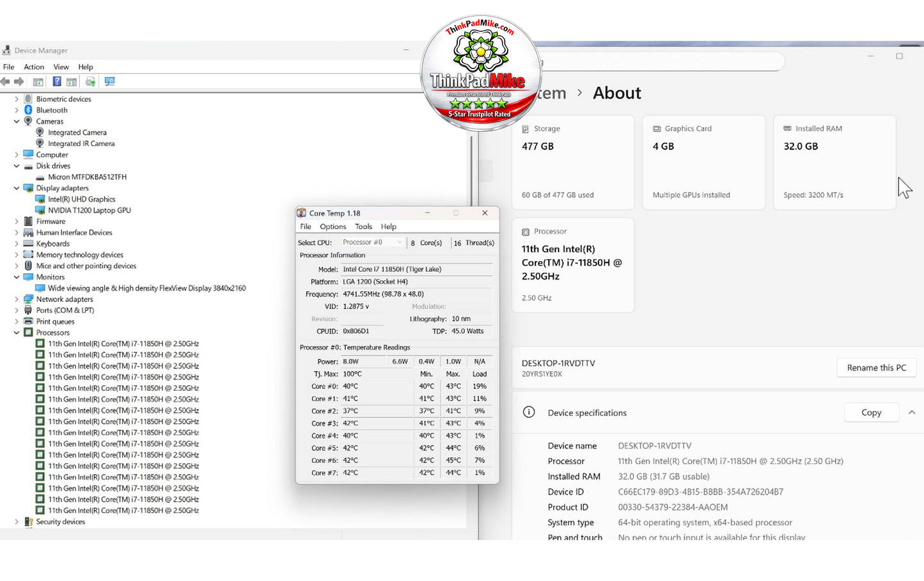Click the Scan for hardware changes toolbar icon
The height and width of the screenshot is (581, 924).
pos(110,82)
